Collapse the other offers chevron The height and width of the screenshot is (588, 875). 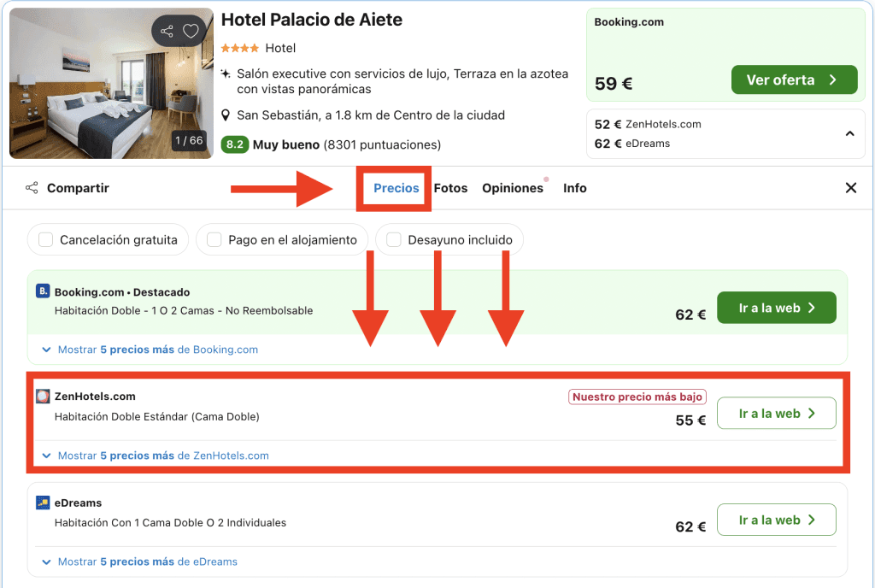(849, 133)
